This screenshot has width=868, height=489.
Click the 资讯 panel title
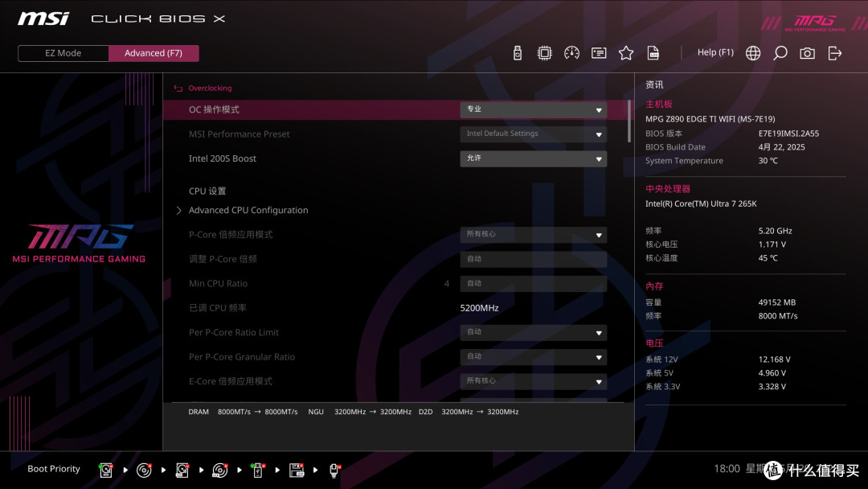click(654, 84)
